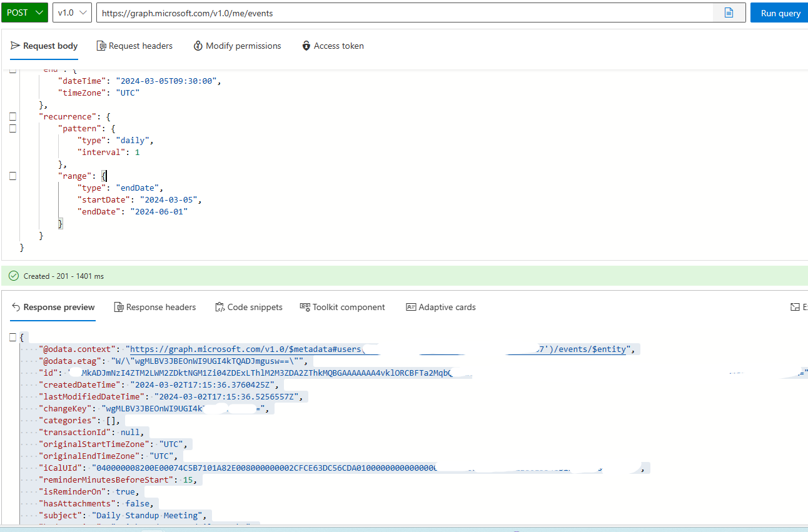Image resolution: width=808 pixels, height=532 pixels.
Task: Click the Adaptive cards icon
Action: (x=411, y=307)
